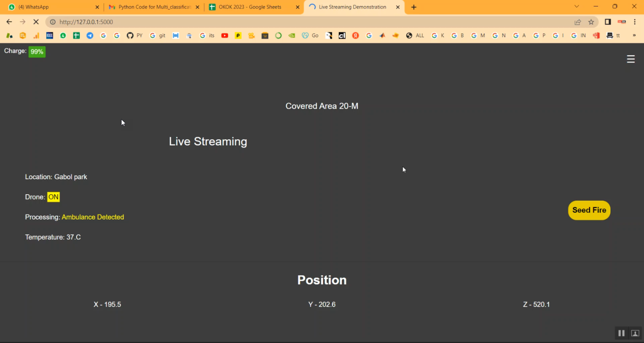Click the Live Streaming heading

point(208,141)
